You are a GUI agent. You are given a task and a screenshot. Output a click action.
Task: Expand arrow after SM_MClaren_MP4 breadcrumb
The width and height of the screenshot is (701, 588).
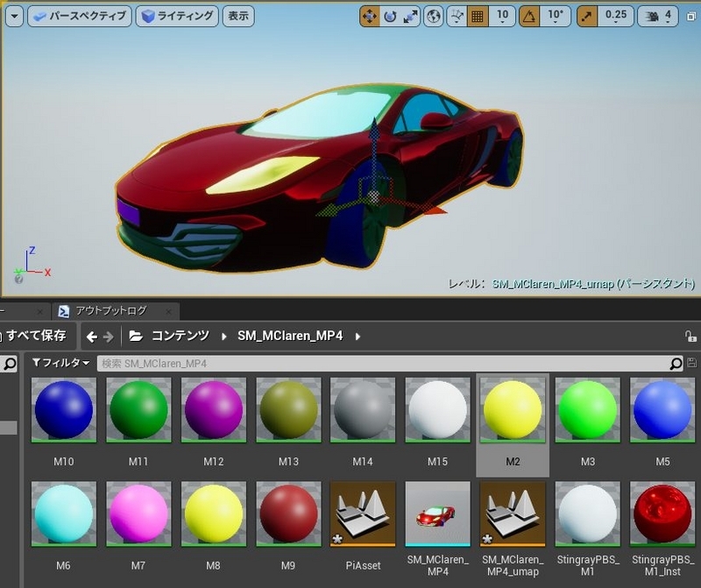tap(358, 337)
